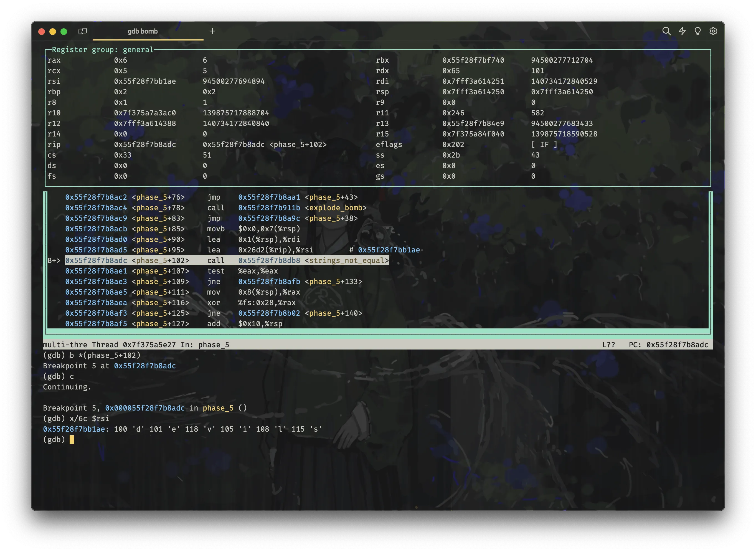The height and width of the screenshot is (552, 756).
Task: Click the mov 0x8(%rsp),%rax instruction
Action: click(x=253, y=292)
